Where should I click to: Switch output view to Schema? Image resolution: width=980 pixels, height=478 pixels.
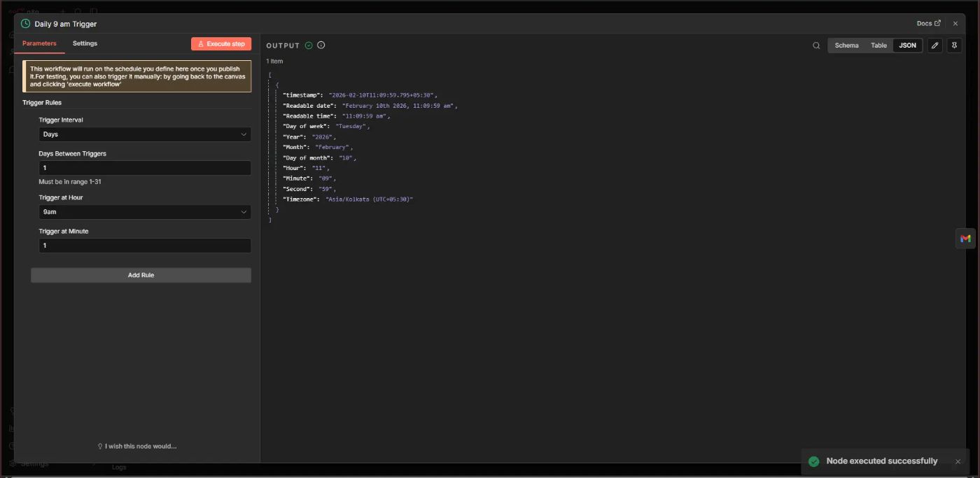846,45
